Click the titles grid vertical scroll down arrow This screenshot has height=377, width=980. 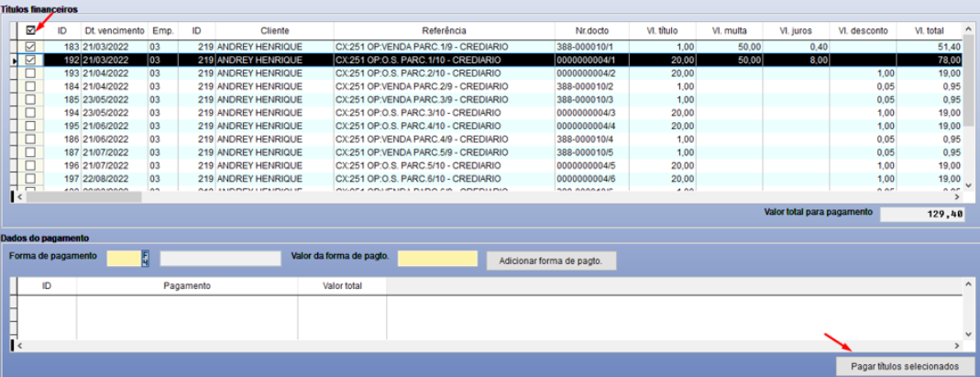(968, 184)
